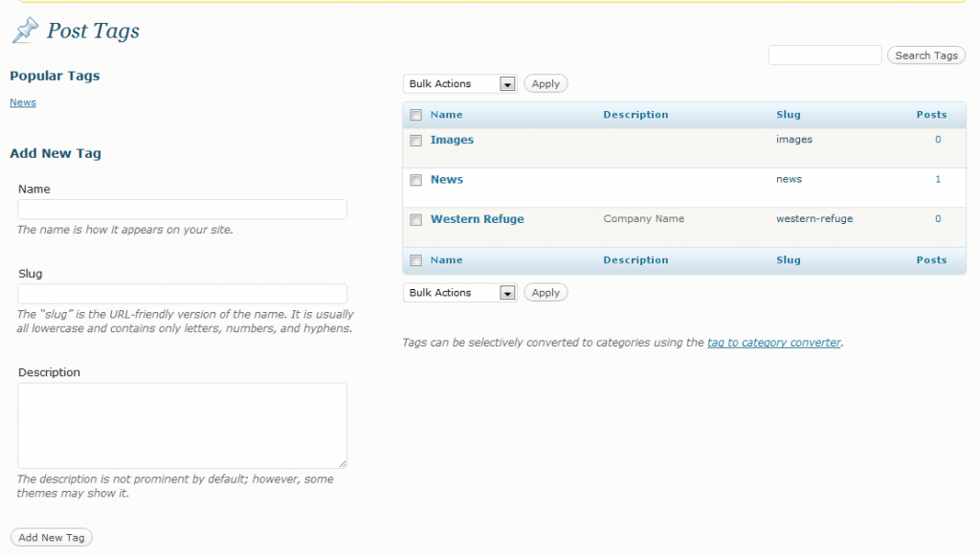This screenshot has height=557, width=980.
Task: Sort tags by the Name column
Action: point(446,114)
